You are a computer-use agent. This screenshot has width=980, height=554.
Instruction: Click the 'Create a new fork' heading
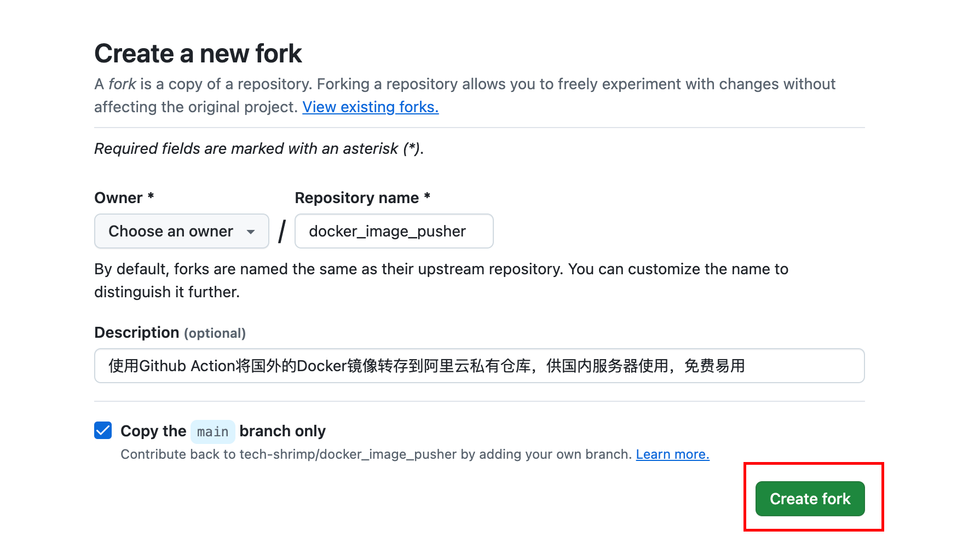[x=198, y=54]
